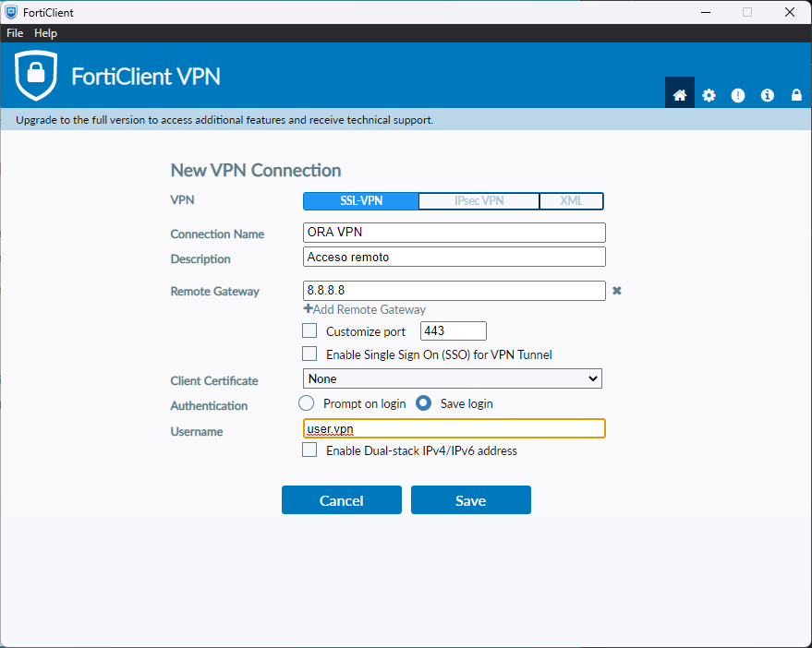Focus the Connection Name field
The height and width of the screenshot is (648, 812).
click(x=454, y=233)
